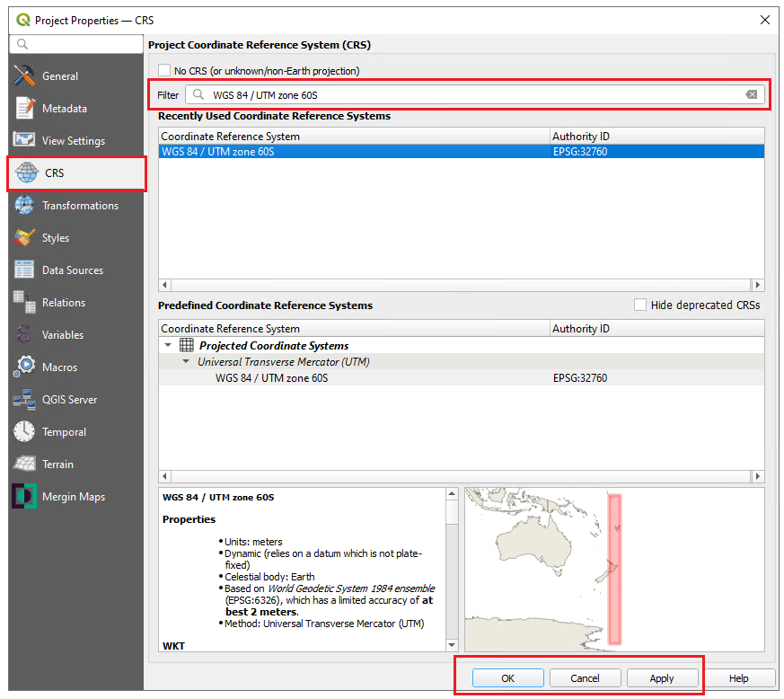Enable the No CRS checkbox

point(164,69)
